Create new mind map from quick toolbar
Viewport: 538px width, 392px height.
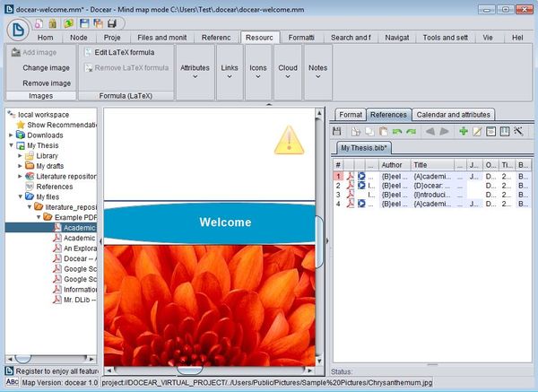[39, 23]
